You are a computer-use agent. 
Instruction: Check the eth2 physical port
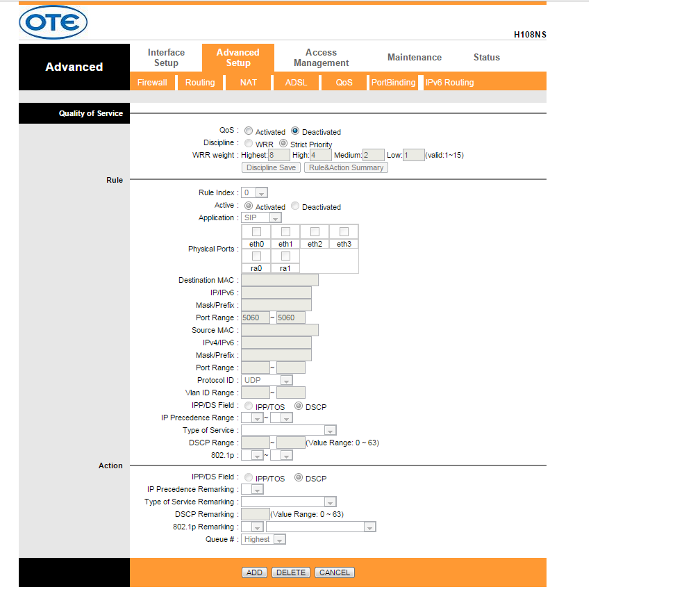point(315,232)
